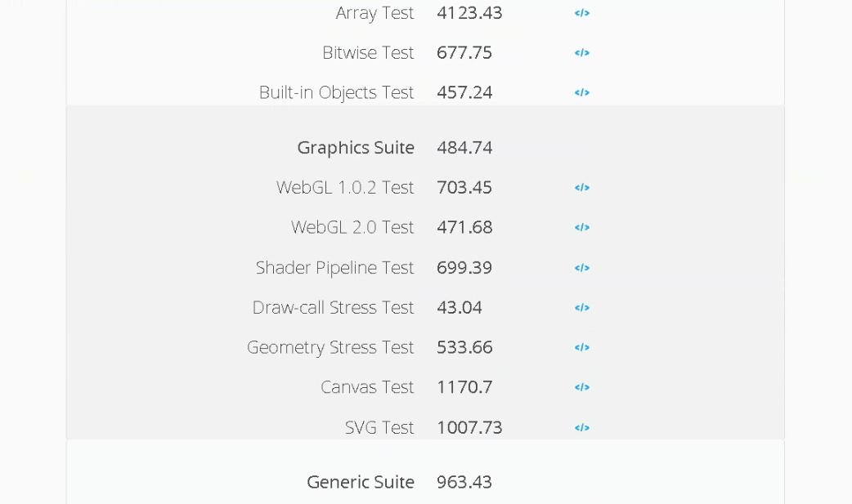The width and height of the screenshot is (852, 504).
Task: Open the code icon for Bitwise Test
Action: [x=581, y=53]
